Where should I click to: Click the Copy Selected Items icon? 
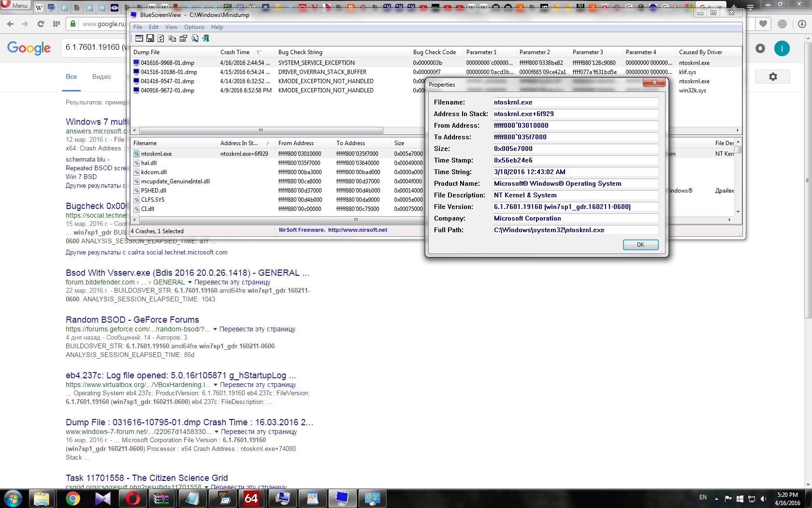click(172, 38)
